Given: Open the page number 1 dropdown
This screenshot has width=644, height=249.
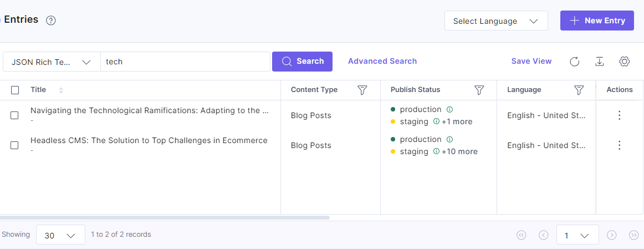Looking at the screenshot, I should pyautogui.click(x=577, y=235).
